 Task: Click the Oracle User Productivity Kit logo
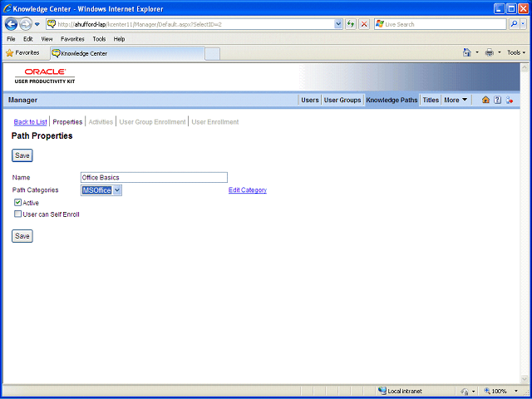coord(45,76)
